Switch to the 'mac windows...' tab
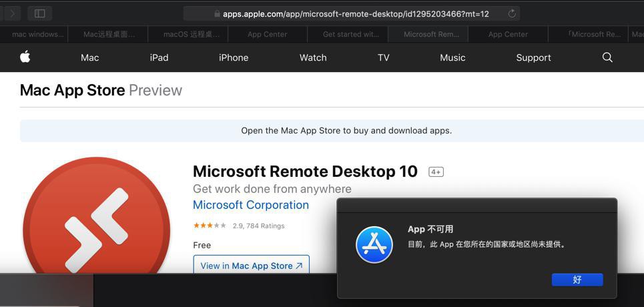This screenshot has height=307, width=644. pos(34,35)
